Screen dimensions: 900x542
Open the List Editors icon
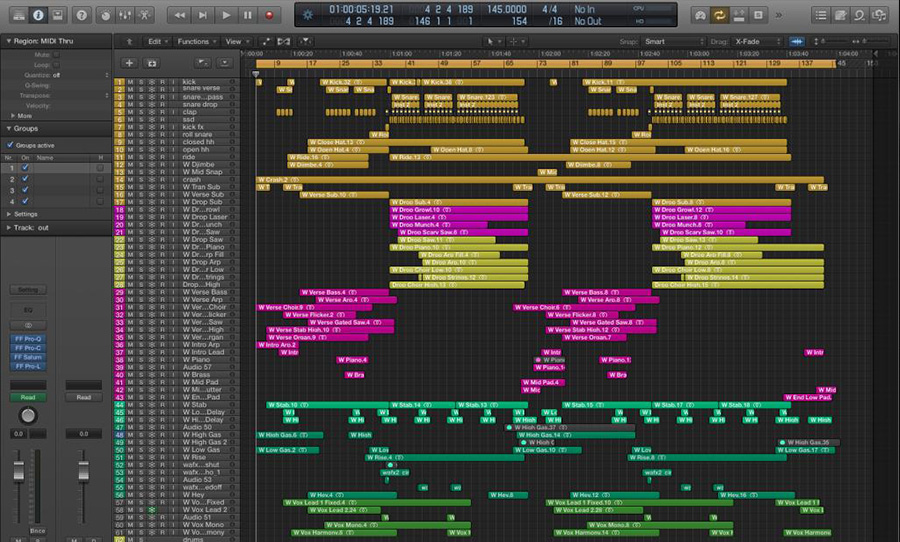coord(821,15)
